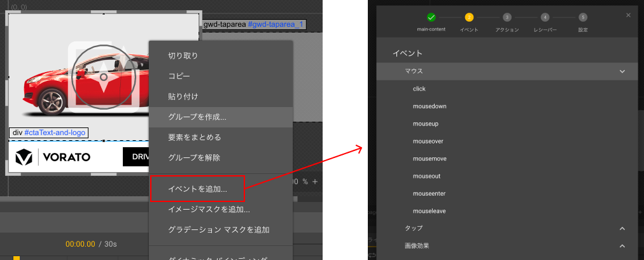Select the click mouse event
Viewport: 644px width, 260px height.
[x=419, y=89]
